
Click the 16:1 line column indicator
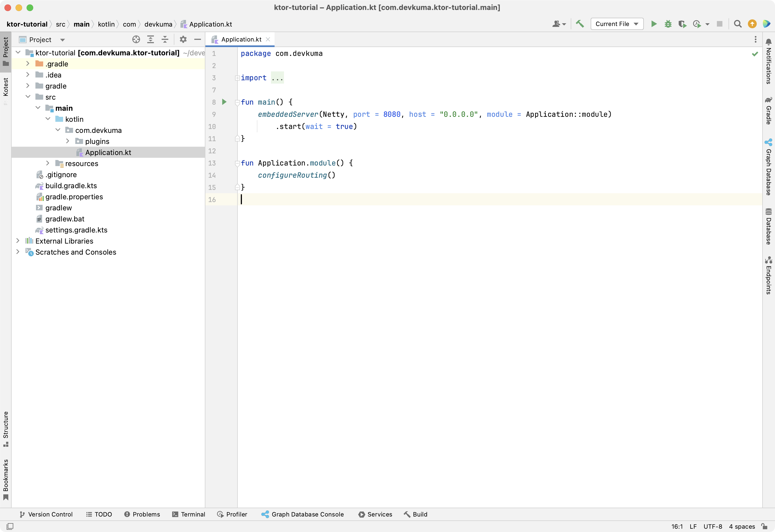click(x=677, y=526)
